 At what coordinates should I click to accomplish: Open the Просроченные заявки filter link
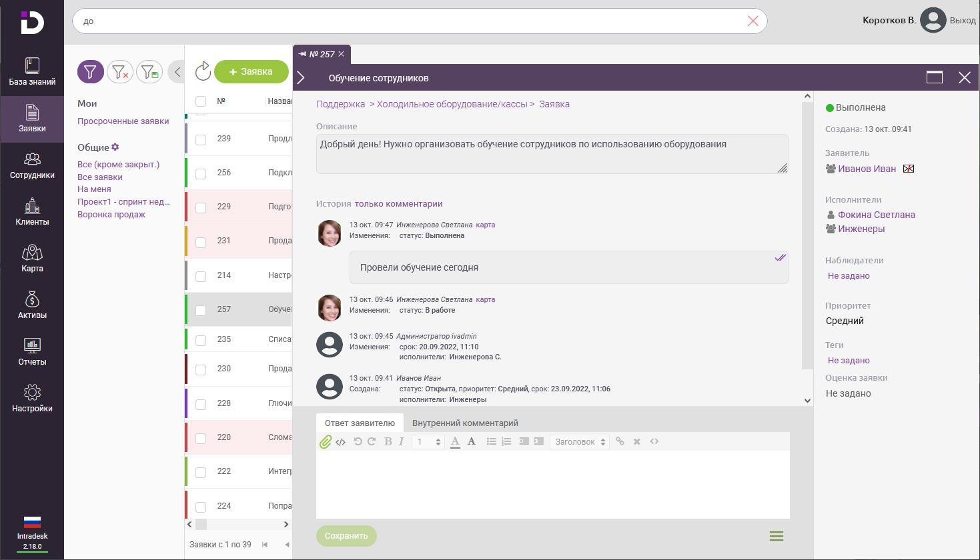(x=123, y=121)
